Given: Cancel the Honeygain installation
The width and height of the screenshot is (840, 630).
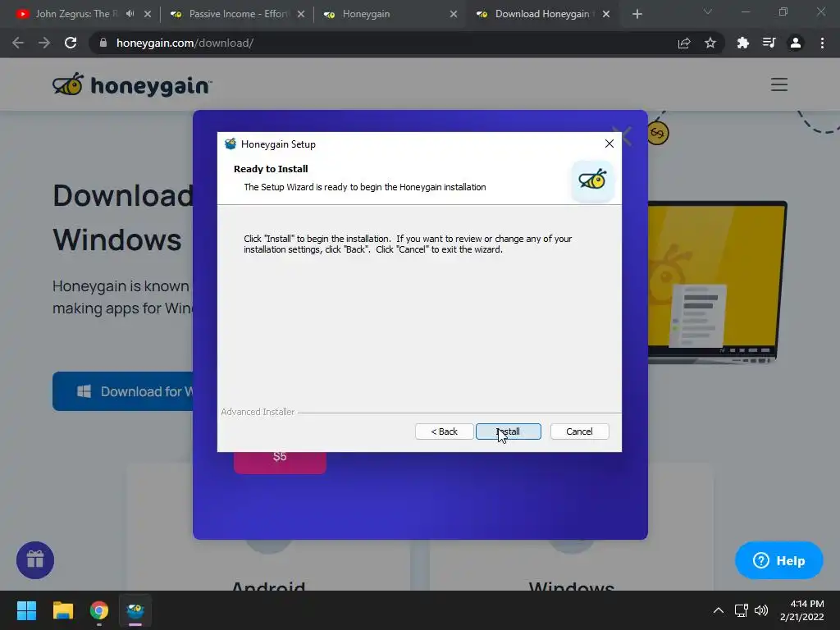Looking at the screenshot, I should [x=579, y=431].
